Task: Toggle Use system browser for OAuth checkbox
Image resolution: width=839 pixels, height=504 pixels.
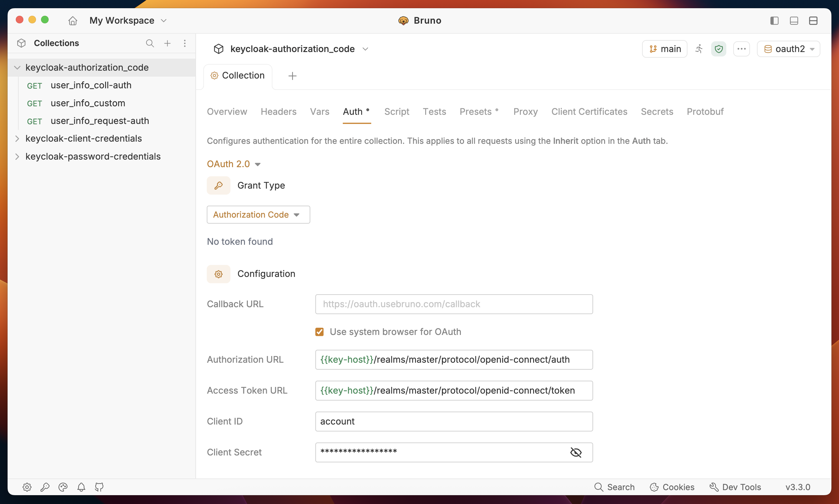Action: tap(319, 332)
